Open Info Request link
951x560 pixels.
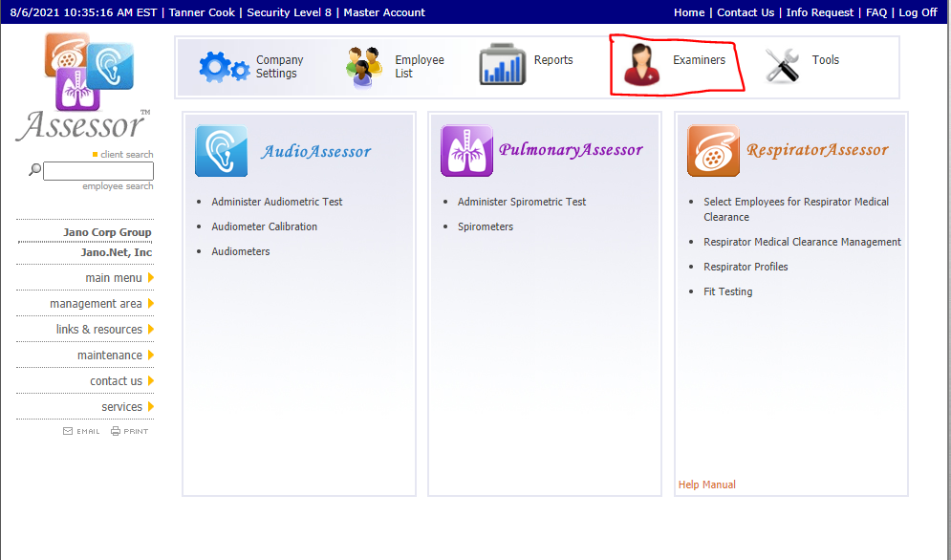click(819, 12)
